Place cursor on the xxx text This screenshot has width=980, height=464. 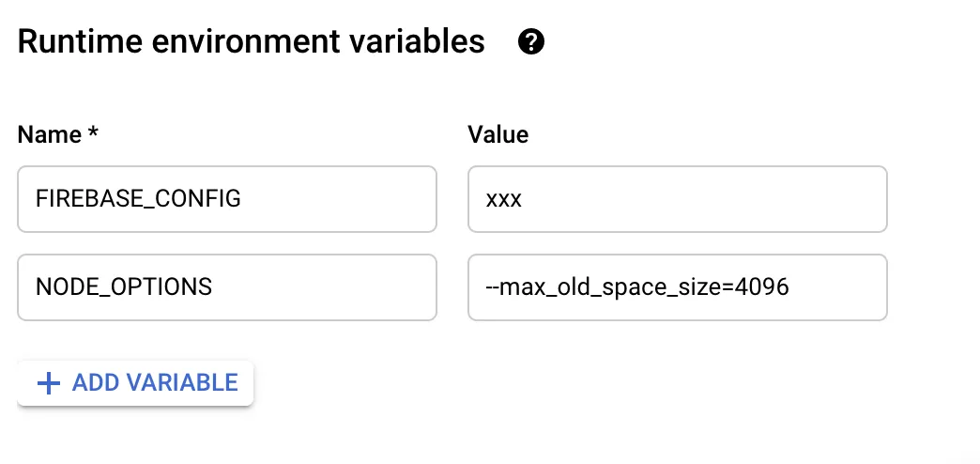(x=504, y=200)
